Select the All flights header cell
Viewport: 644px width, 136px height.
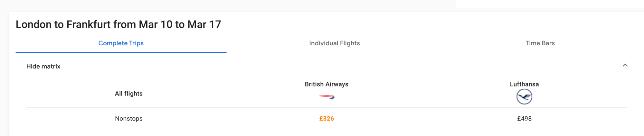click(x=129, y=94)
